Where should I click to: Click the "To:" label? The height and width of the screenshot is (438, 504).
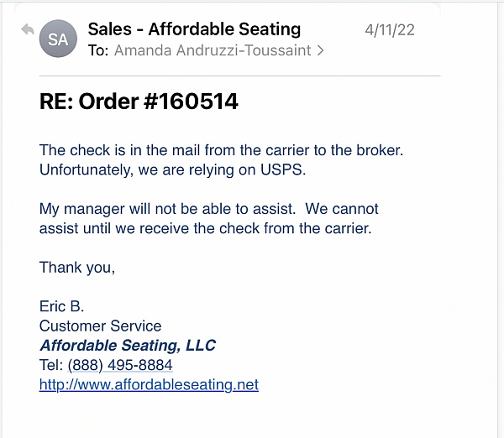pyautogui.click(x=98, y=50)
